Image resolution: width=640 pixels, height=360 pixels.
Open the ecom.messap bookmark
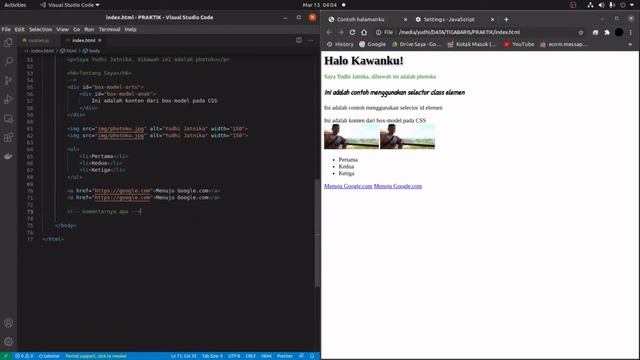click(563, 44)
